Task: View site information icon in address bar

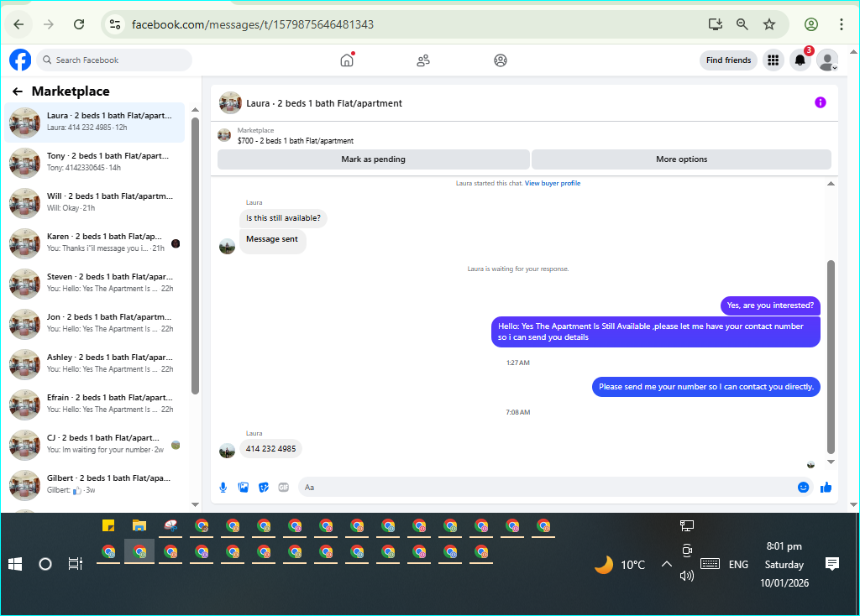Action: coord(115,24)
